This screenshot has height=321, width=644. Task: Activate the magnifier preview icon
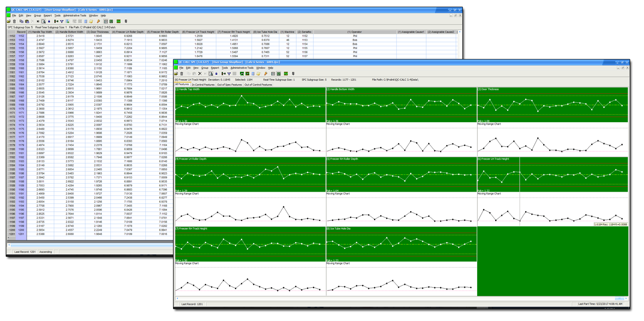click(x=44, y=21)
